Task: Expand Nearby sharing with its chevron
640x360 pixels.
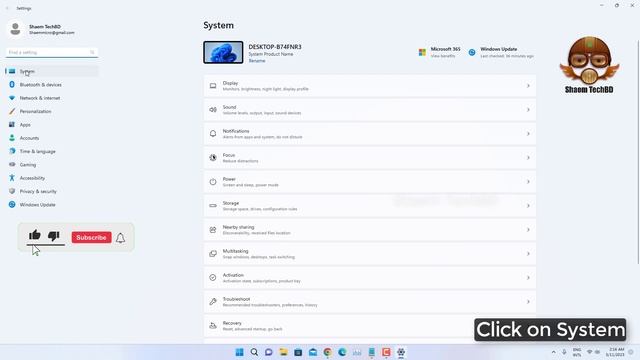Action: [x=528, y=230]
